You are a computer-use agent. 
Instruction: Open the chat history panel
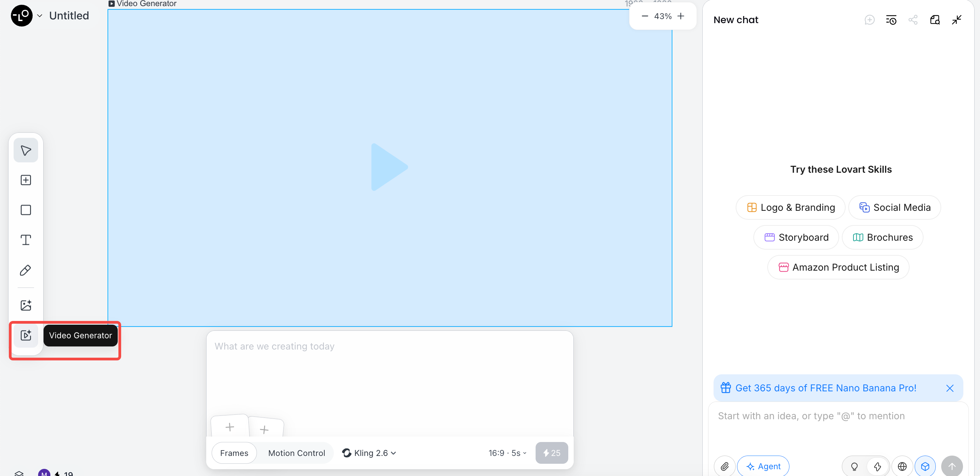click(892, 19)
